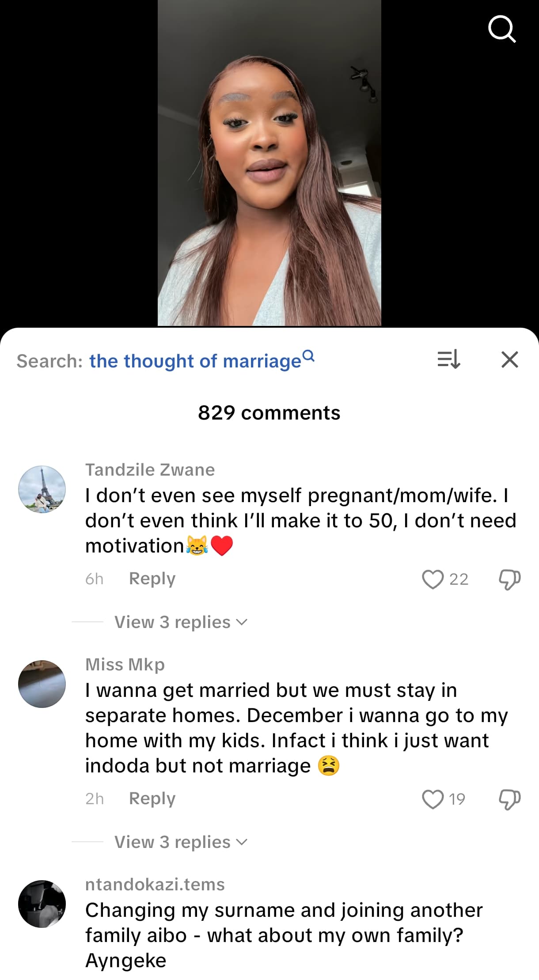Viewport: 539px width, 980px height.
Task: Tap the search magnifier icon above video
Action: (x=502, y=29)
